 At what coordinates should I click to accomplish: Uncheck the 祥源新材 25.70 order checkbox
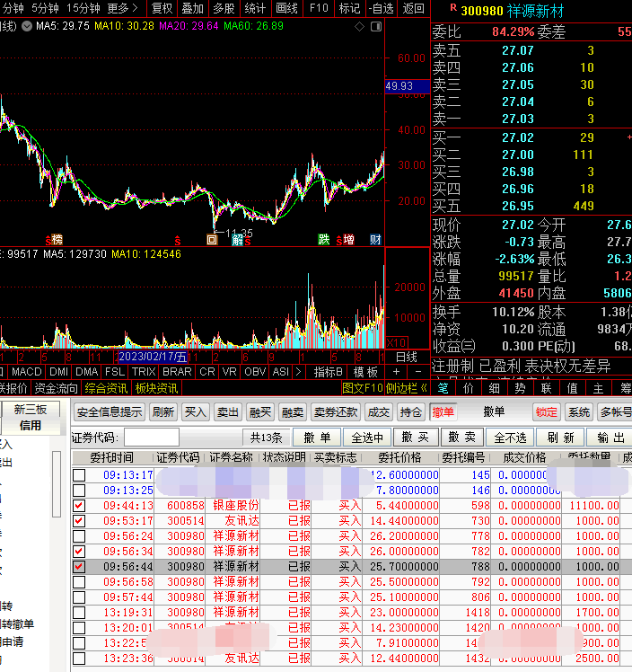click(79, 567)
